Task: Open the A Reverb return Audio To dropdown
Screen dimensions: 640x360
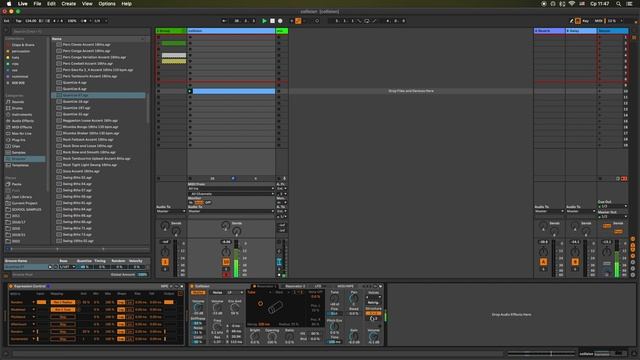Action: tap(549, 211)
